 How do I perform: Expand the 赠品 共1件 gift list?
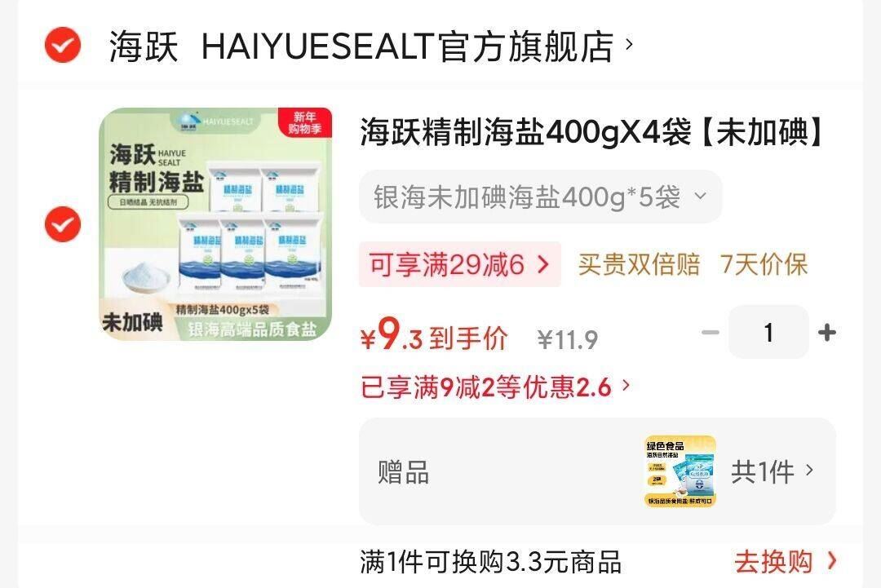pos(597,471)
